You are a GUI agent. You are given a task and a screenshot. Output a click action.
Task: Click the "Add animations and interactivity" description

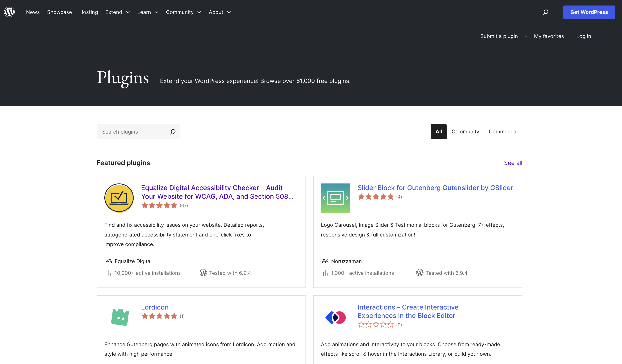tap(410, 349)
